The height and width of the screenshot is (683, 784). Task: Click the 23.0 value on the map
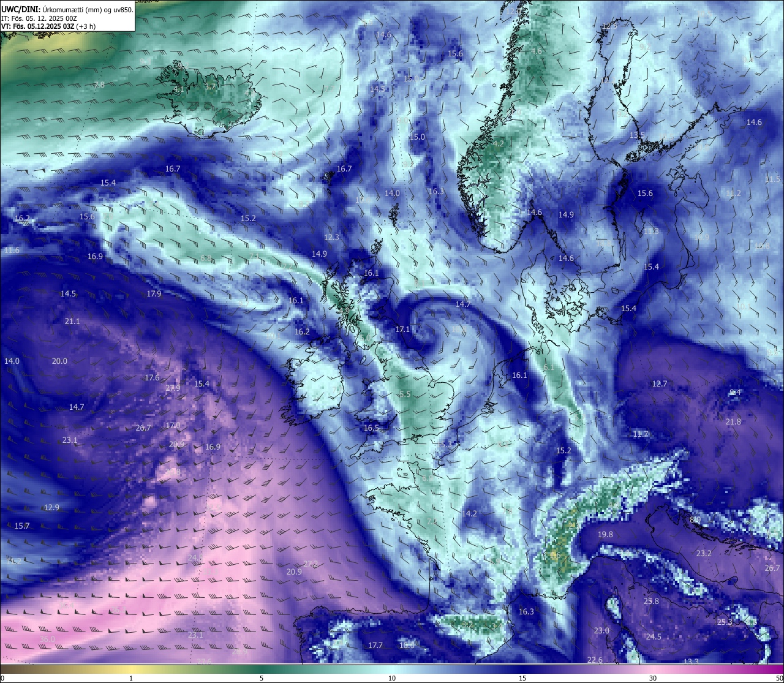click(x=602, y=631)
